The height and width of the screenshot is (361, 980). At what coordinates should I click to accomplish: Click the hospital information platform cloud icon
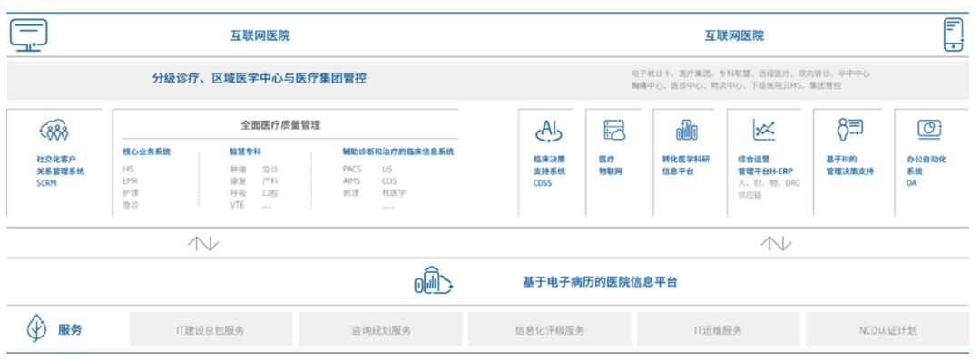point(433,280)
